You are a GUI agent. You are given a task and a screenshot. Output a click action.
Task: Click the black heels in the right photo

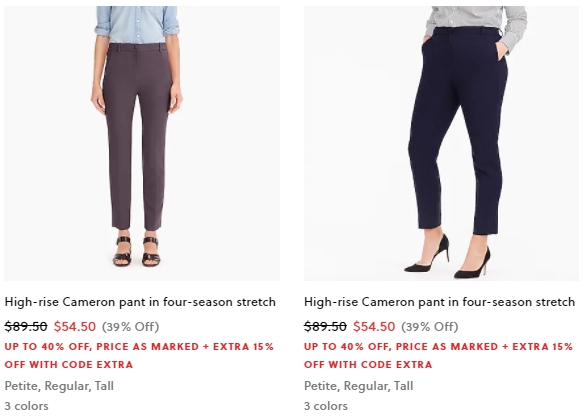tap(447, 256)
